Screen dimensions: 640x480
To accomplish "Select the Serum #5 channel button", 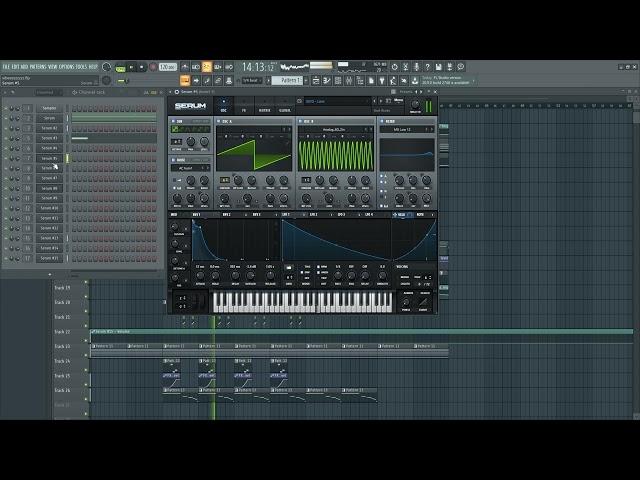I will [x=49, y=158].
